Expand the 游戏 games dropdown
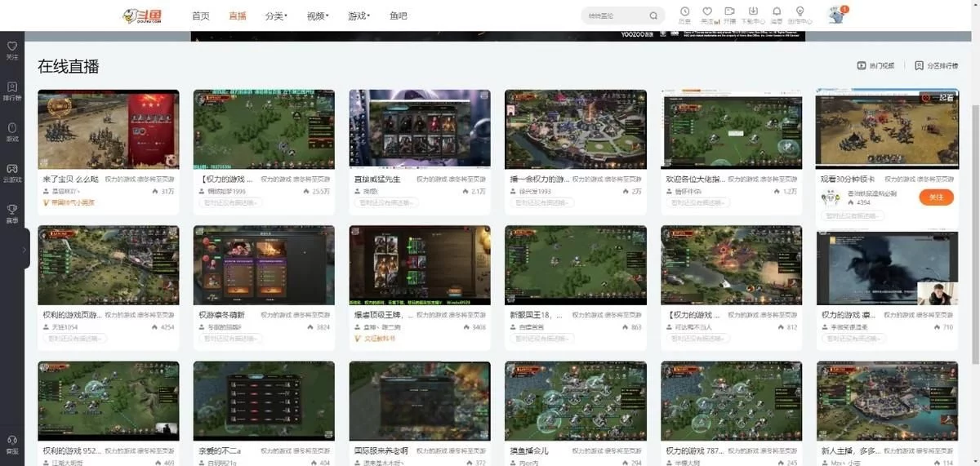This screenshot has width=980, height=466. (359, 16)
